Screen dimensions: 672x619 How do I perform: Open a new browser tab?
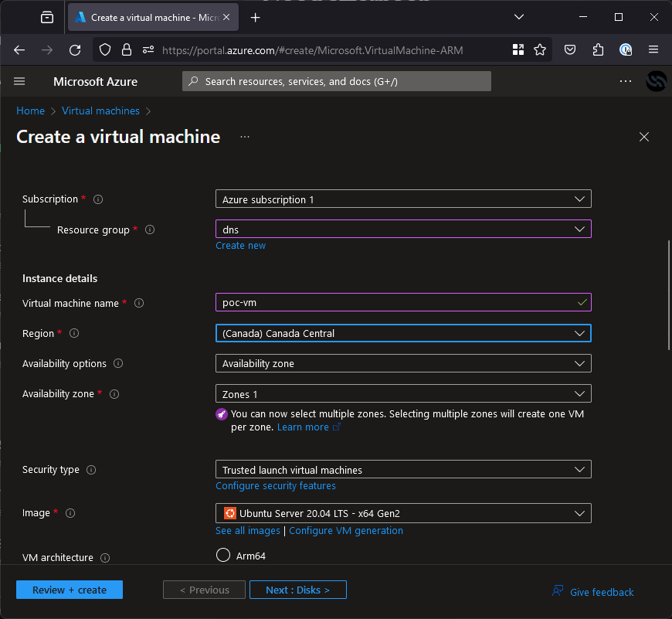pyautogui.click(x=256, y=18)
